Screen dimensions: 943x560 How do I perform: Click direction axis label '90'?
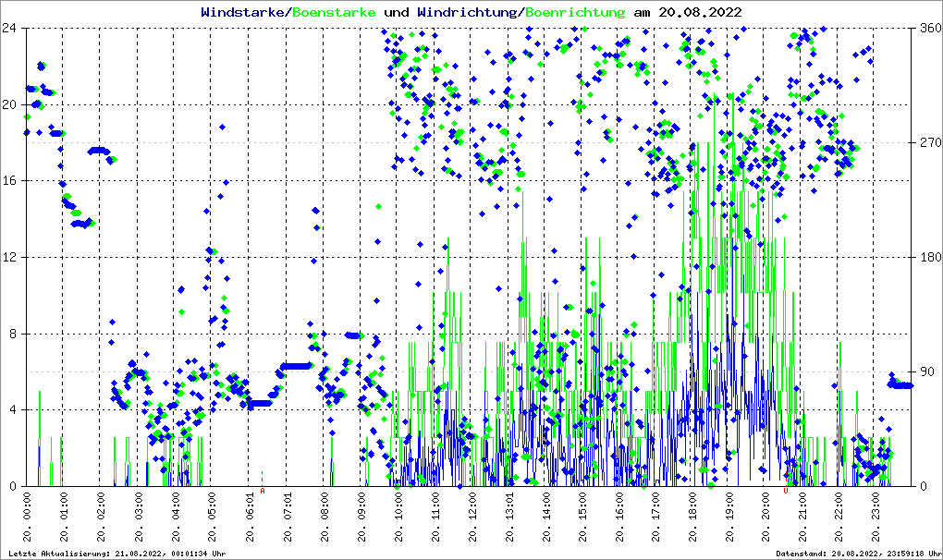click(926, 371)
